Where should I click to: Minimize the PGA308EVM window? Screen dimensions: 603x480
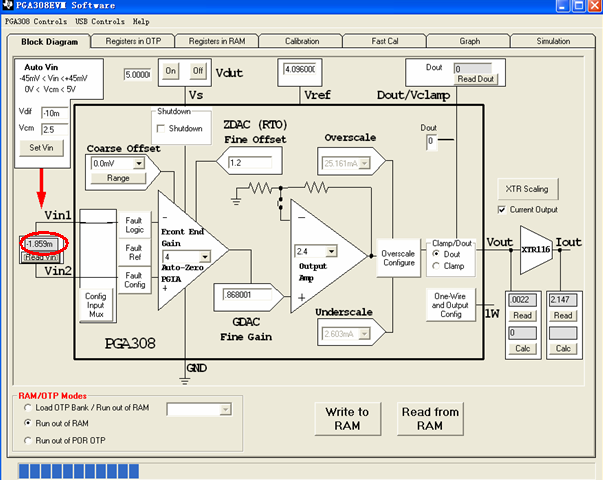click(x=563, y=5)
